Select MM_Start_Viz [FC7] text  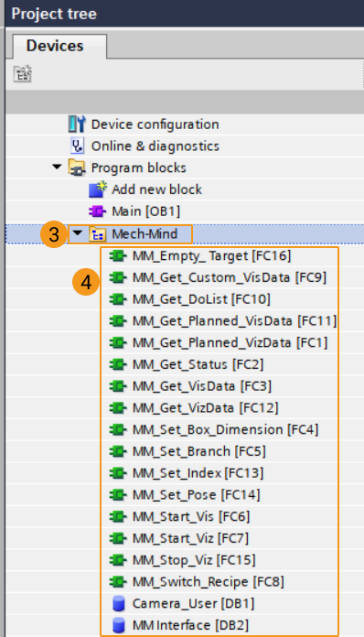(191, 538)
